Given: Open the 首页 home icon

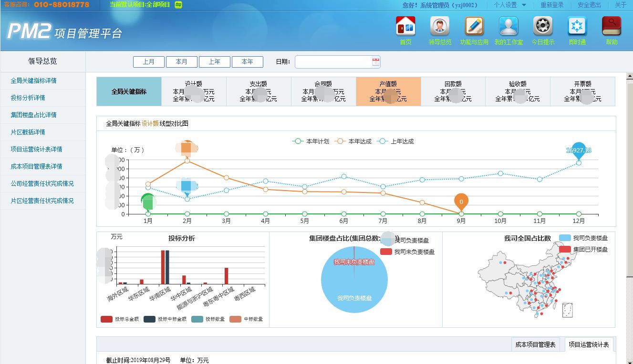Looking at the screenshot, I should tap(405, 27).
